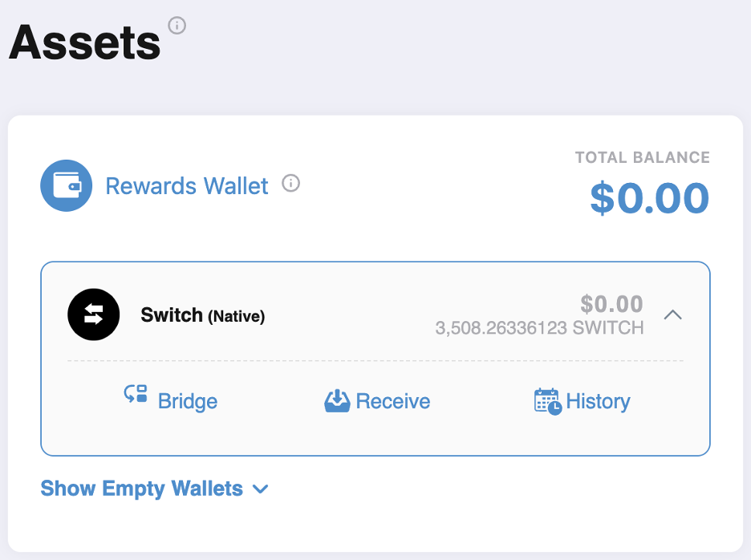Open the History text link

click(598, 401)
